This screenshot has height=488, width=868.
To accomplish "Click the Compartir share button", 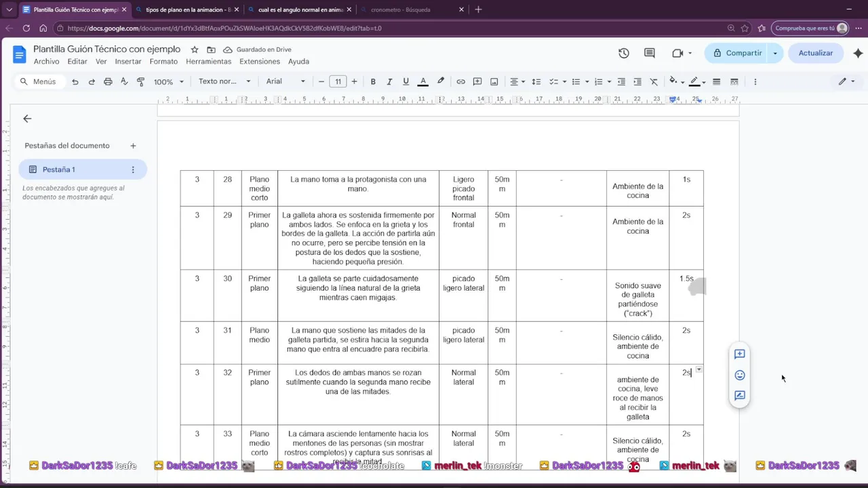I will coord(736,53).
